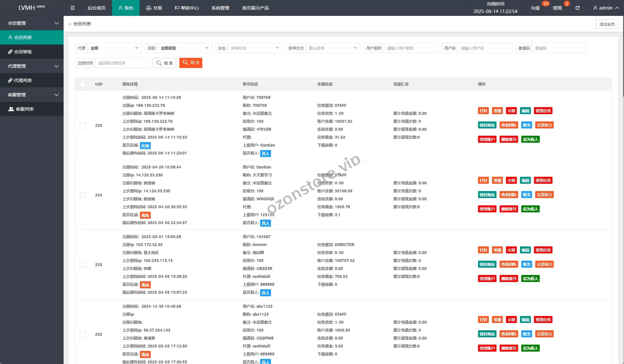
Task: Open 客服列表 in the sidebar
Action: click(24, 109)
